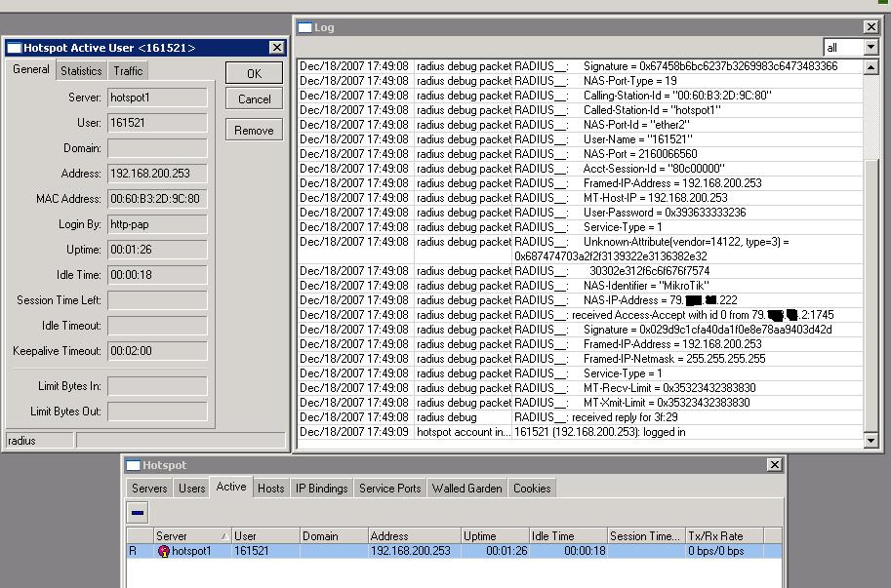Image resolution: width=891 pixels, height=588 pixels.
Task: Click the Limit Bytes Out field
Action: tap(157, 412)
